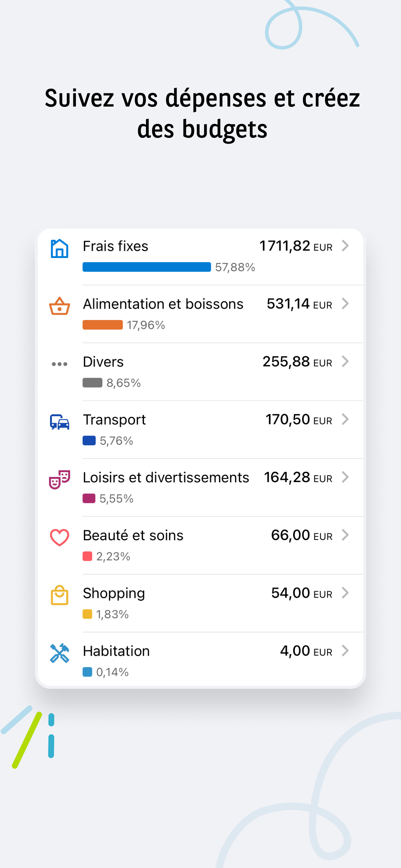The image size is (401, 868).
Task: Click the dark blue Transport bar
Action: pos(89,441)
